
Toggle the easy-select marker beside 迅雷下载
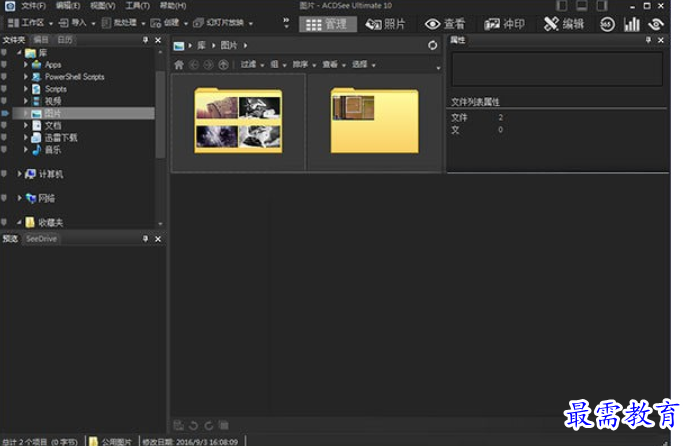(x=4, y=137)
